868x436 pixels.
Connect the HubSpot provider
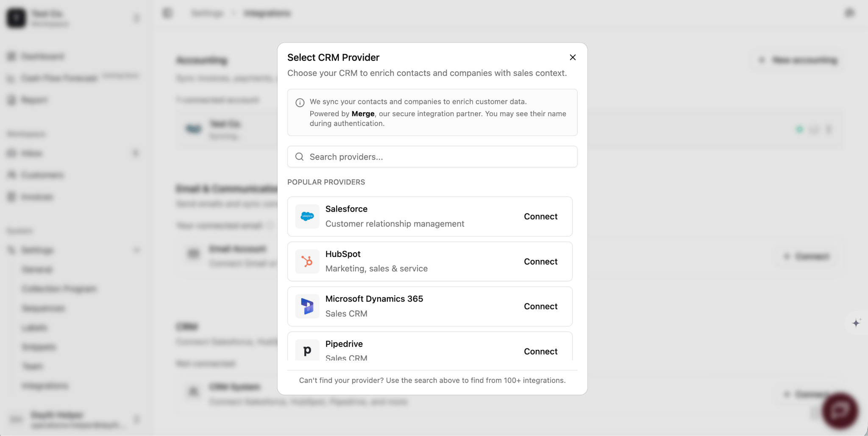click(540, 262)
